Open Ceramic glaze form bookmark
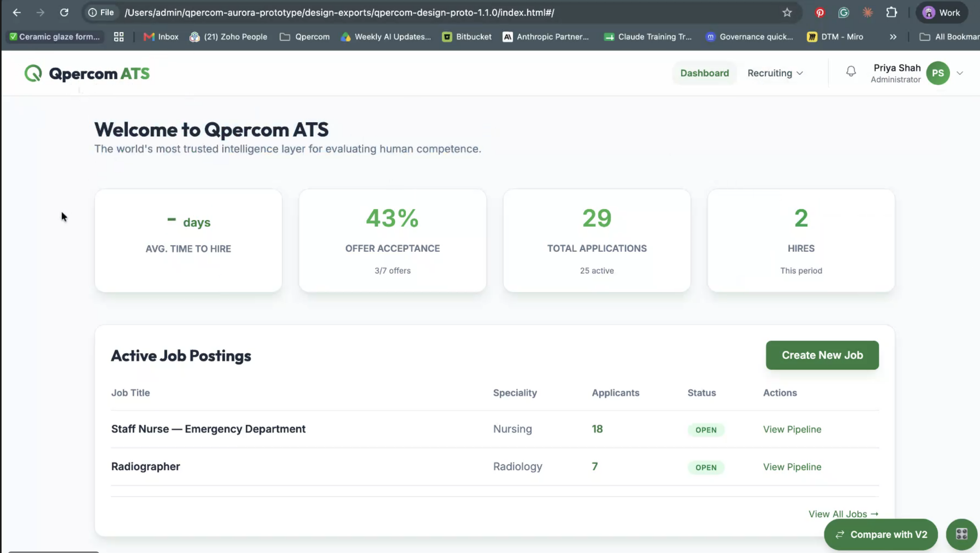The image size is (980, 553). 55,37
